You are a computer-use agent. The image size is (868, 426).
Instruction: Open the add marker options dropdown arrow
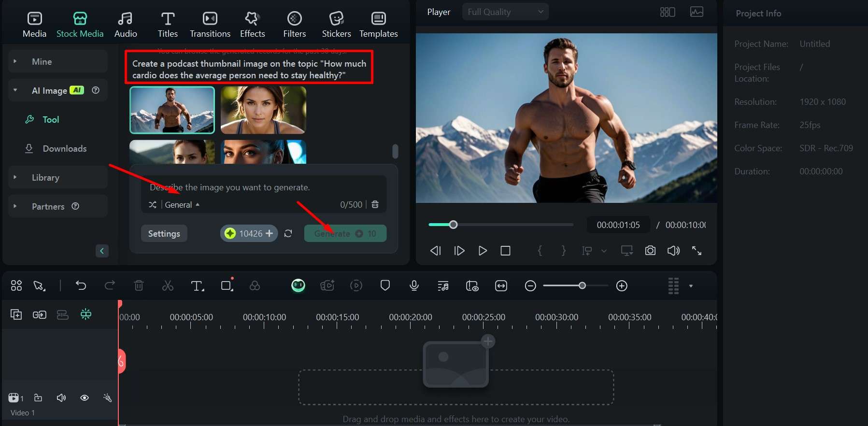604,251
